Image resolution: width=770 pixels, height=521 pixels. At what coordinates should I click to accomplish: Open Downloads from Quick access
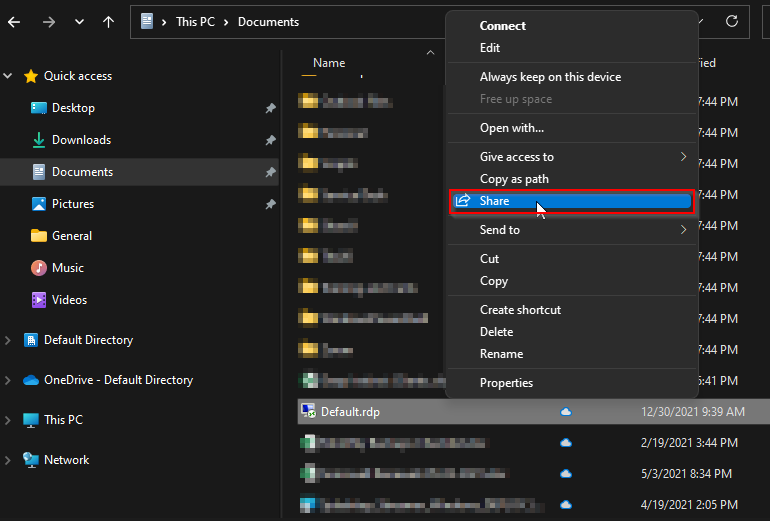point(81,140)
